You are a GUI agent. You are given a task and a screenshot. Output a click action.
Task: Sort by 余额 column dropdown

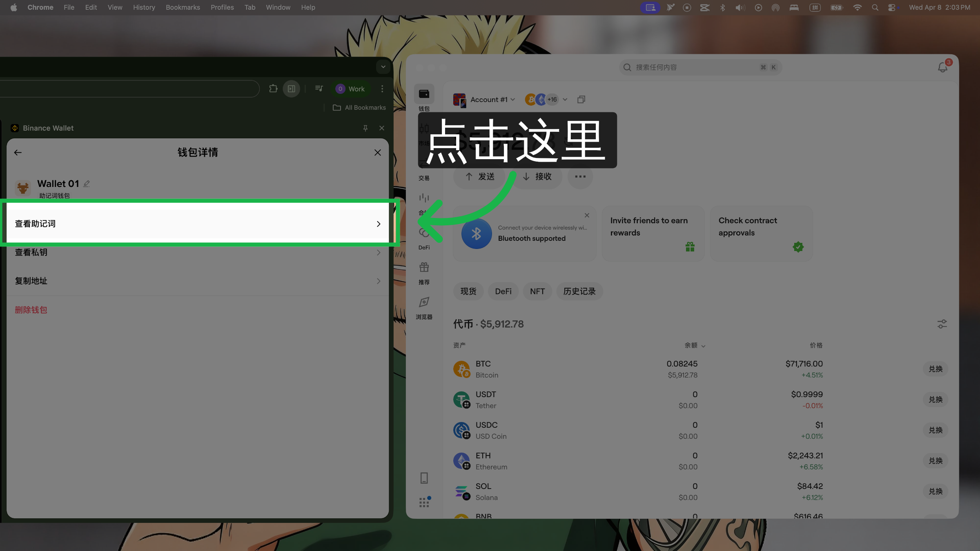point(695,345)
